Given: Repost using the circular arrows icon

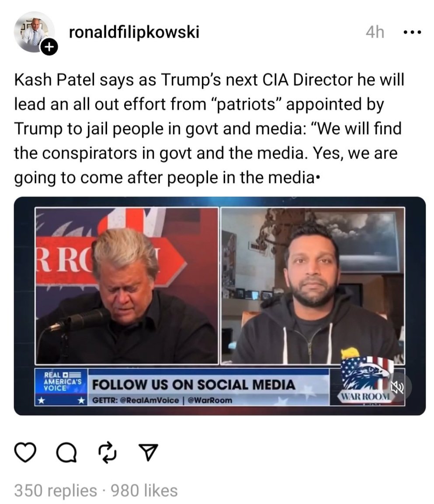Looking at the screenshot, I should 108,452.
